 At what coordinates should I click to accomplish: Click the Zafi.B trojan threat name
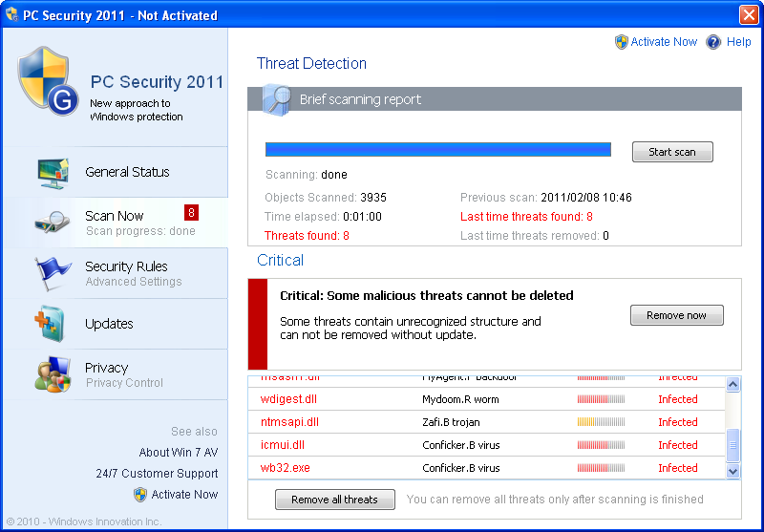451,422
